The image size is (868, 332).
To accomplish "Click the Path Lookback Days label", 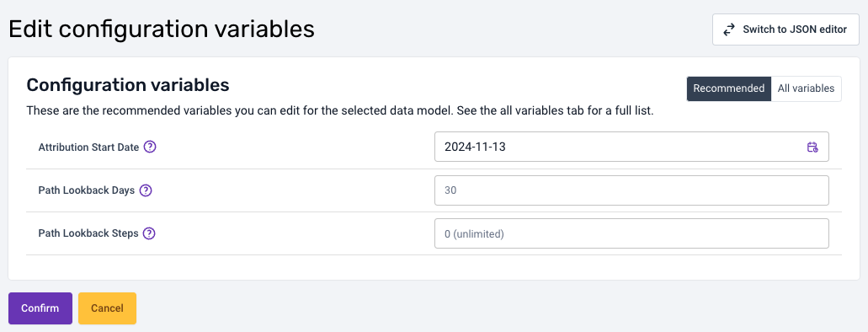I will pos(87,190).
